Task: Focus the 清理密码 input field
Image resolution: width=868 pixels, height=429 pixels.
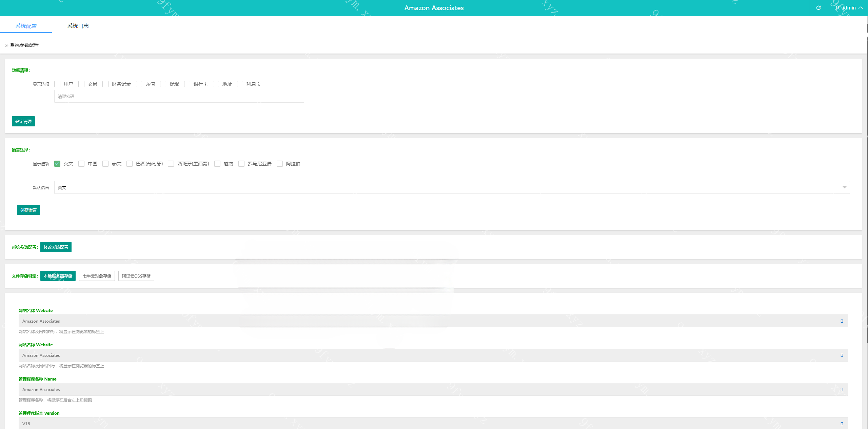Action: point(179,96)
